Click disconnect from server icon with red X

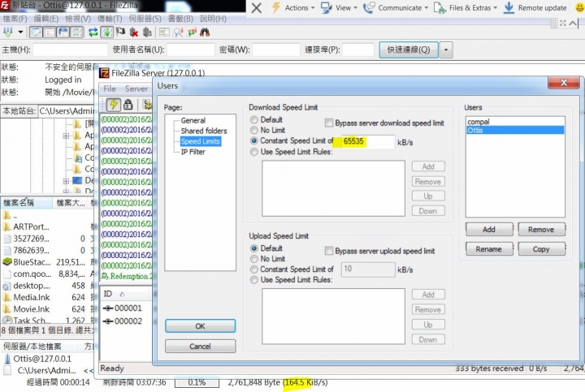133,32
